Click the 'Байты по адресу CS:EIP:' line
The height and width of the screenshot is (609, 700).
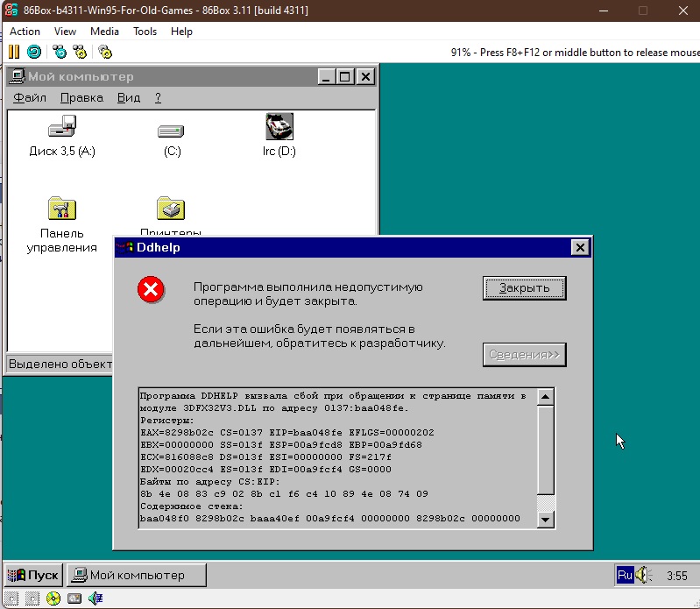point(209,482)
